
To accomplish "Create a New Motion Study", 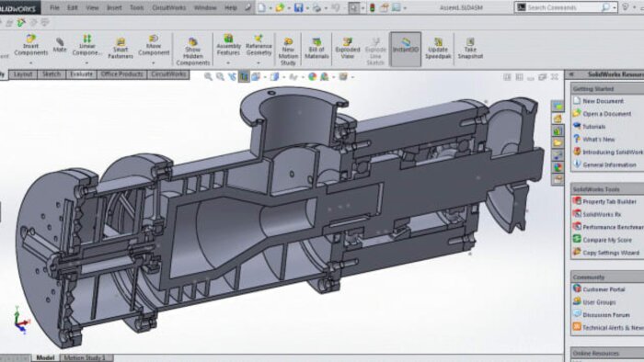I will pos(288,51).
